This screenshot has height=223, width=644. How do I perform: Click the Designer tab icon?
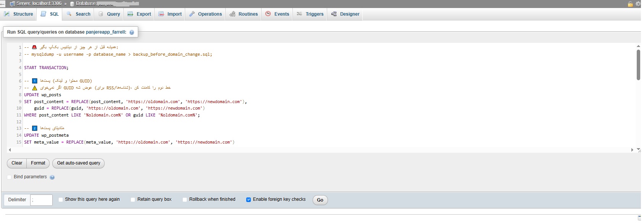pos(334,14)
